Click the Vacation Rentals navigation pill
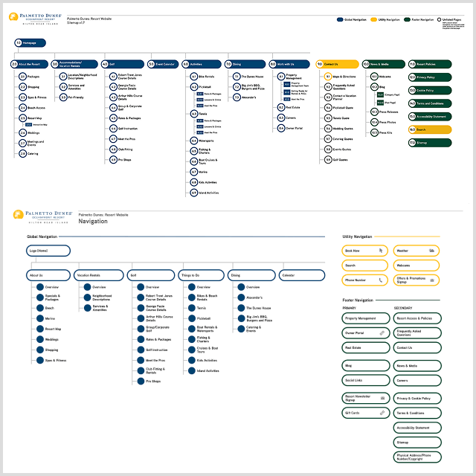Viewport: 476px width, 476px height. [99, 275]
